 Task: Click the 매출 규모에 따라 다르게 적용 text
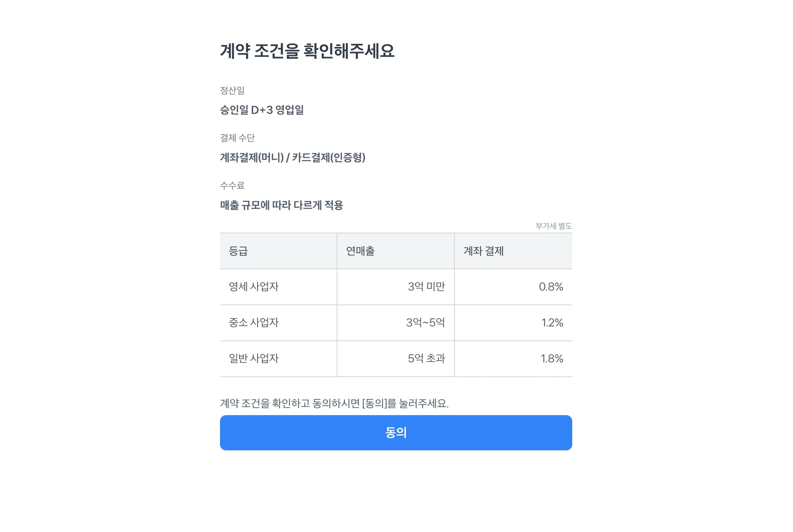tap(281, 205)
